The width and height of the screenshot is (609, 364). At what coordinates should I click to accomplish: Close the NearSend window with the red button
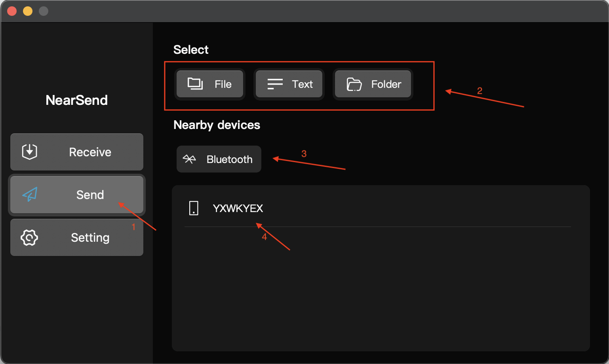click(12, 11)
